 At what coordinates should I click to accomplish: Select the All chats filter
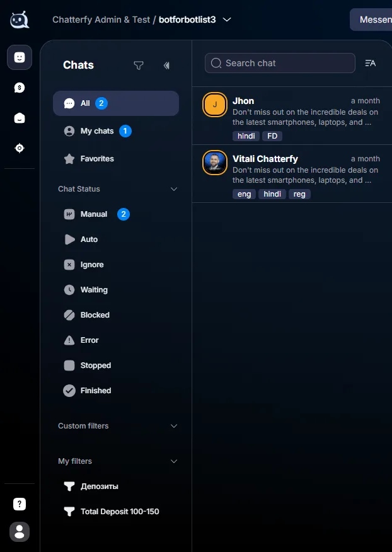point(116,103)
